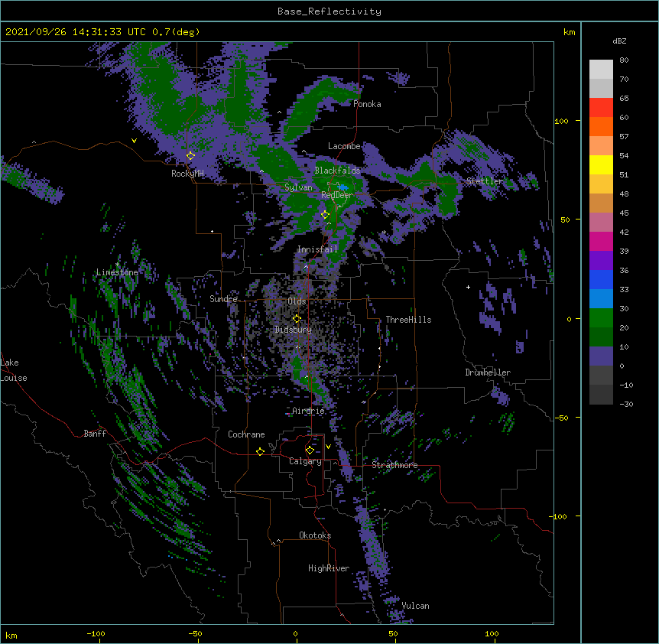The height and width of the screenshot is (644, 659).
Task: Click the km label at the bottom-left corner
Action: point(11,635)
